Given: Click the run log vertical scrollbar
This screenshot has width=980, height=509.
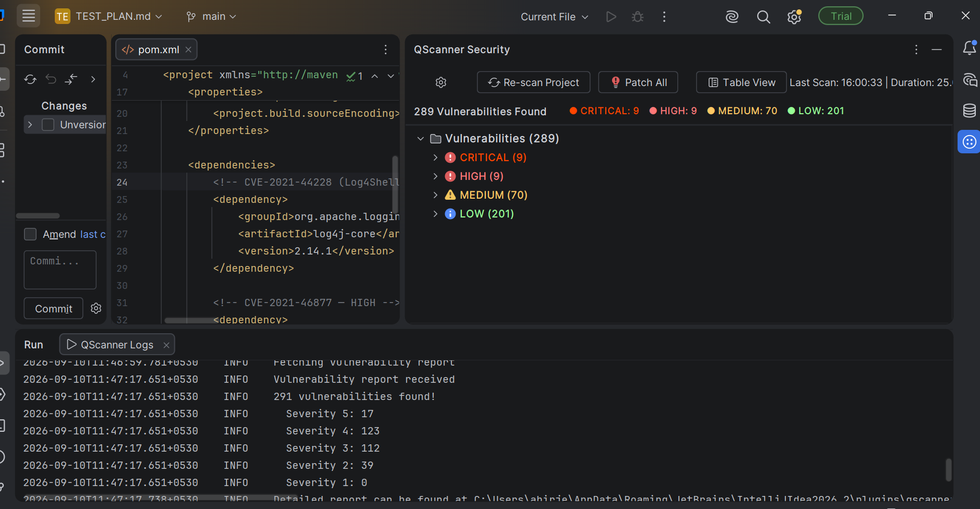Looking at the screenshot, I should pyautogui.click(x=948, y=470).
